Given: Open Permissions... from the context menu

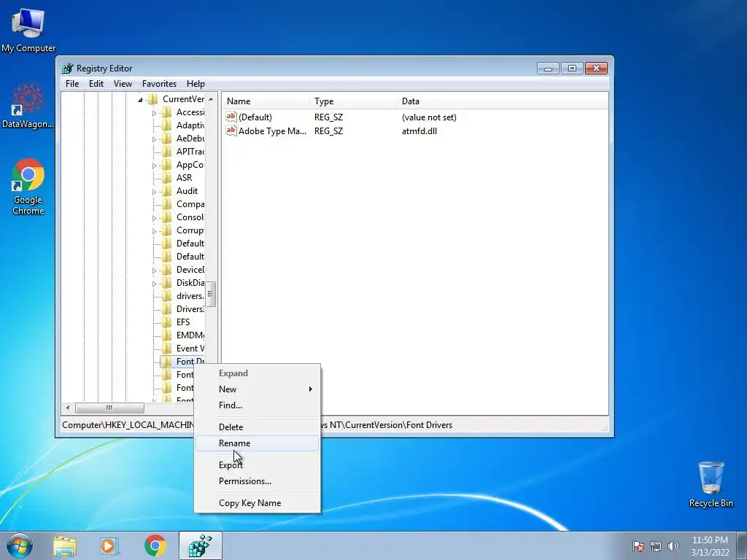Looking at the screenshot, I should pyautogui.click(x=257, y=481).
